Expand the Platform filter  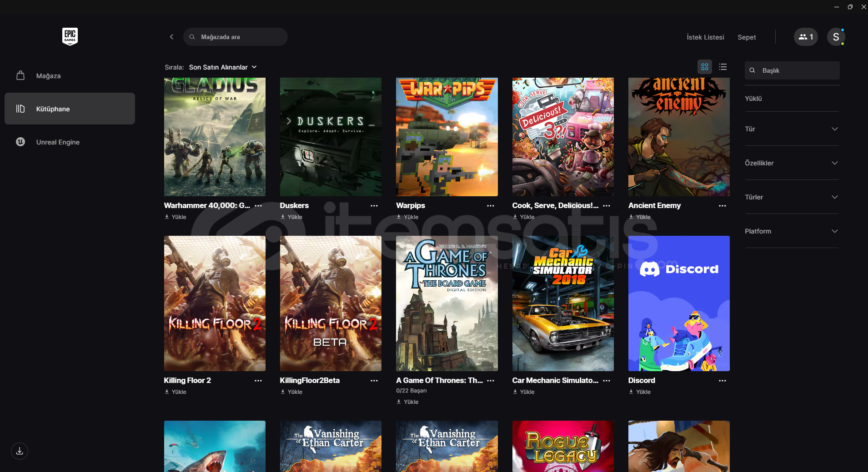(x=792, y=231)
